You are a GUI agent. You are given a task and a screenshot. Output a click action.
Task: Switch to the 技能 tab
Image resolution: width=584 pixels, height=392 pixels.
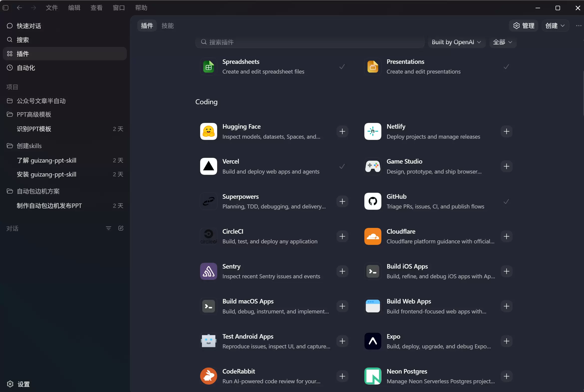[x=167, y=26]
